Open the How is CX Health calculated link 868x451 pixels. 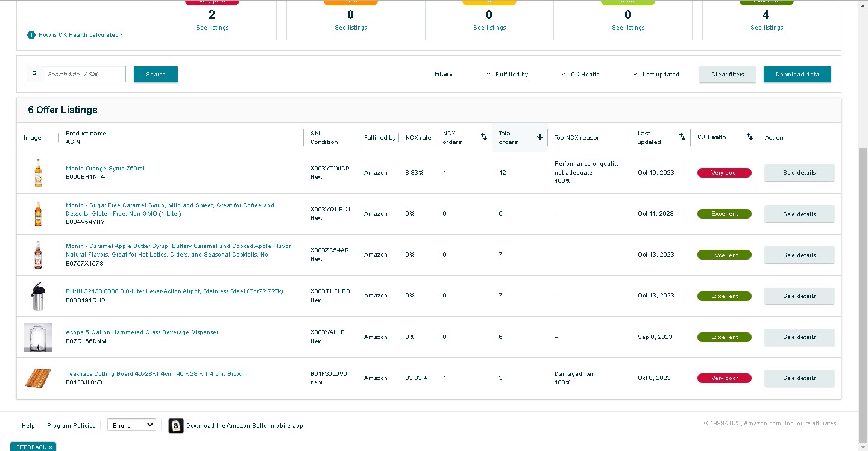[81, 35]
